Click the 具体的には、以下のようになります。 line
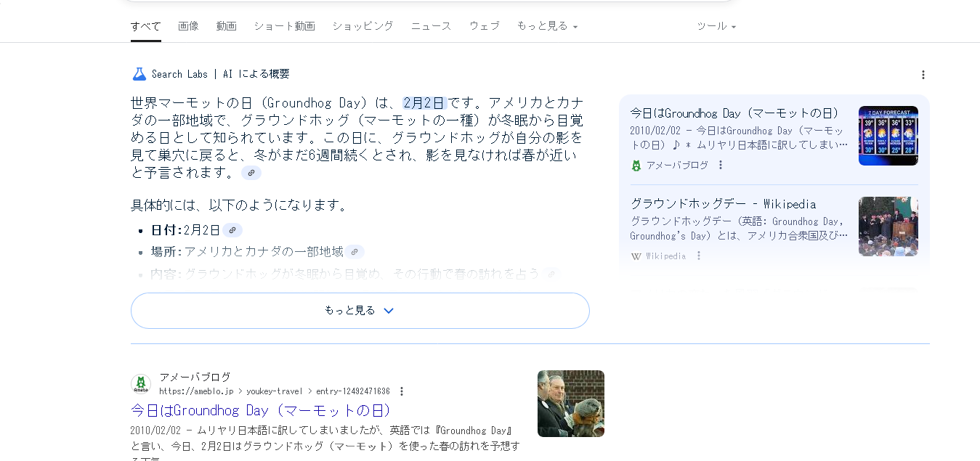980x461 pixels. coord(240,205)
